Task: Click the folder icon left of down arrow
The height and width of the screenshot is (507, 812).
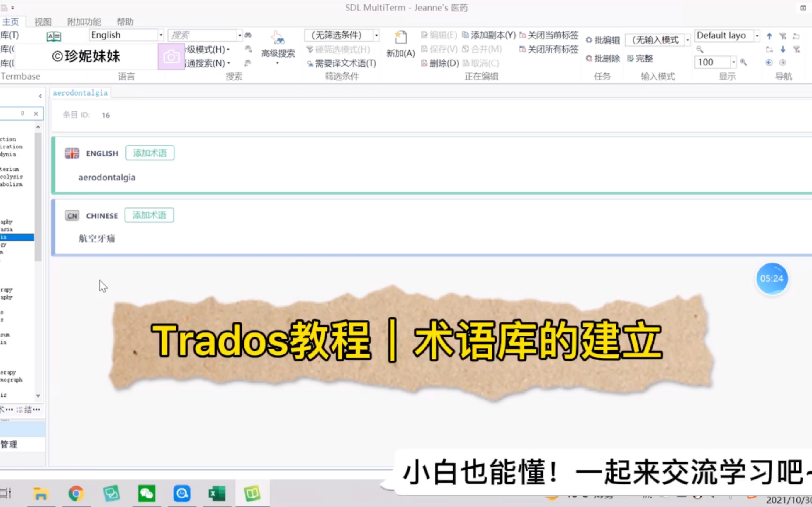Action: click(769, 50)
